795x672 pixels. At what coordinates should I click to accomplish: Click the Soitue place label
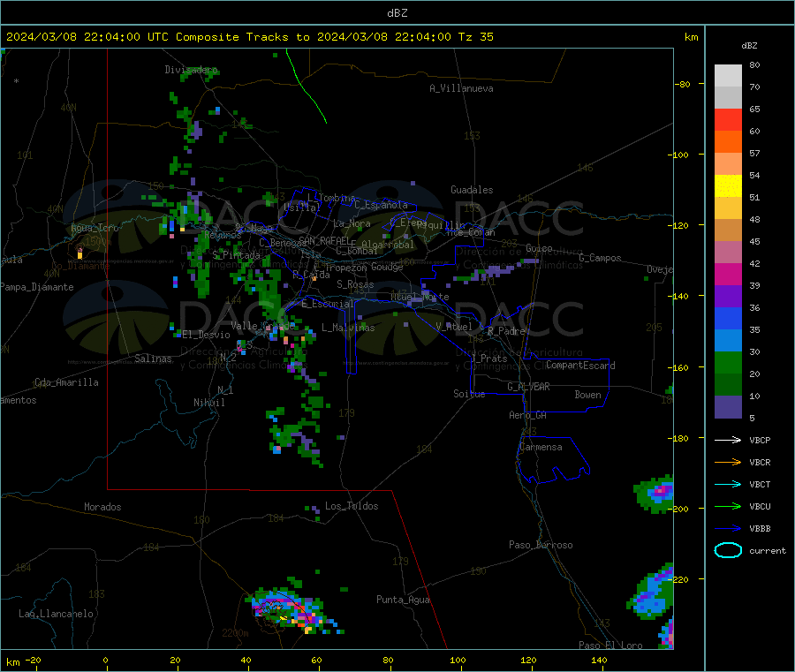(x=469, y=394)
